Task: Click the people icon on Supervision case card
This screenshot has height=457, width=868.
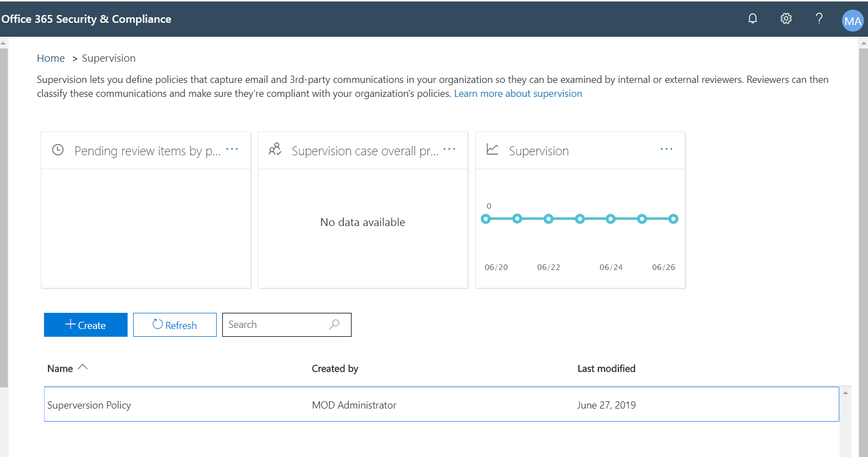Action: (x=275, y=150)
